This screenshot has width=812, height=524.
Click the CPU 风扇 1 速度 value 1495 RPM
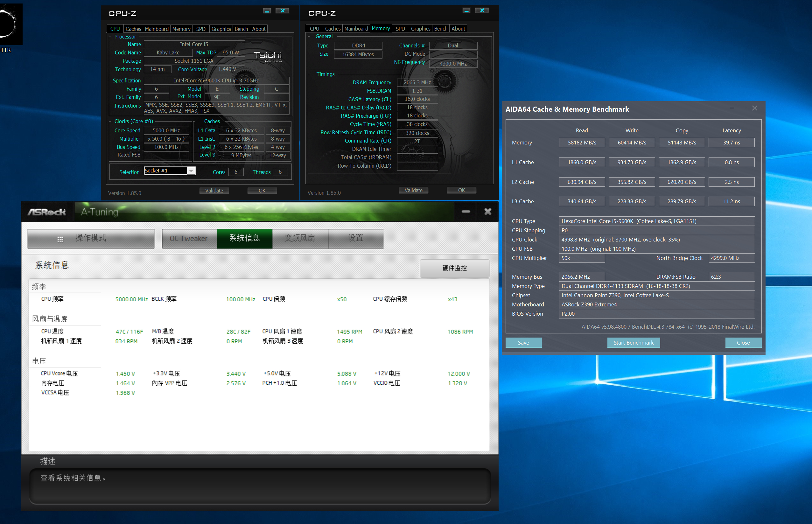coord(349,332)
